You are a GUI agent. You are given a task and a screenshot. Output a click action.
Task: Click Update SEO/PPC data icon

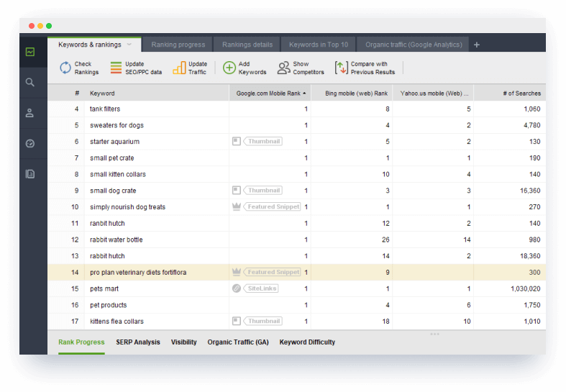pos(116,68)
